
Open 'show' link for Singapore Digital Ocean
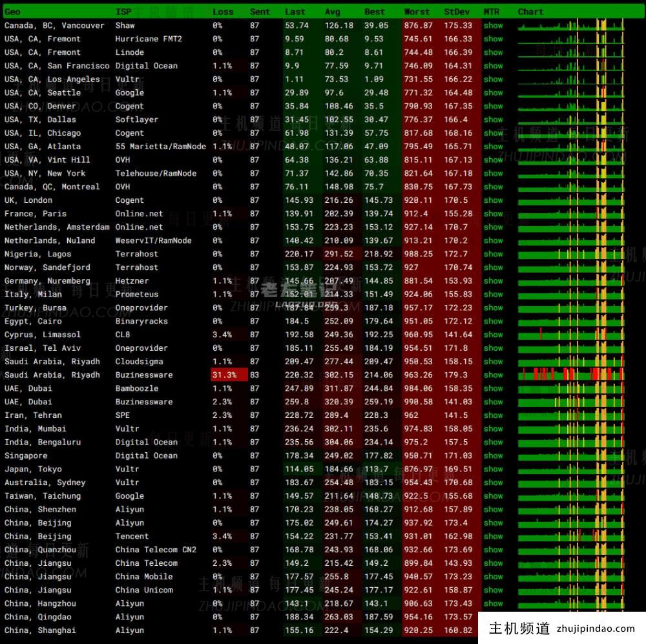click(493, 455)
